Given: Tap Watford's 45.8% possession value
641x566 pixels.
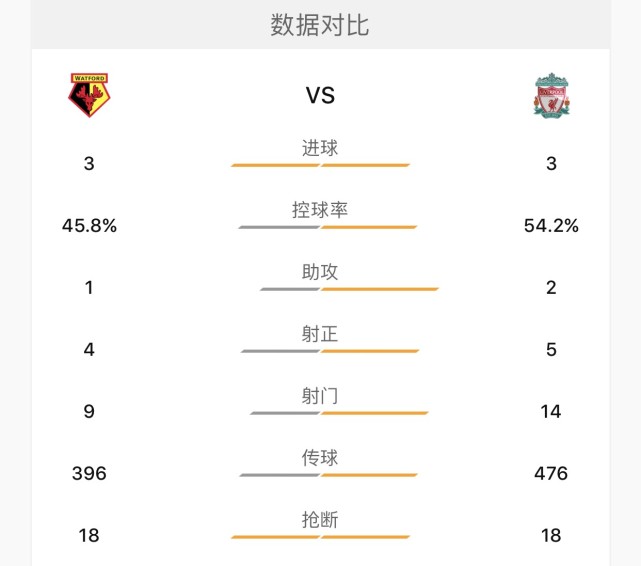Looking at the screenshot, I should 89,226.
